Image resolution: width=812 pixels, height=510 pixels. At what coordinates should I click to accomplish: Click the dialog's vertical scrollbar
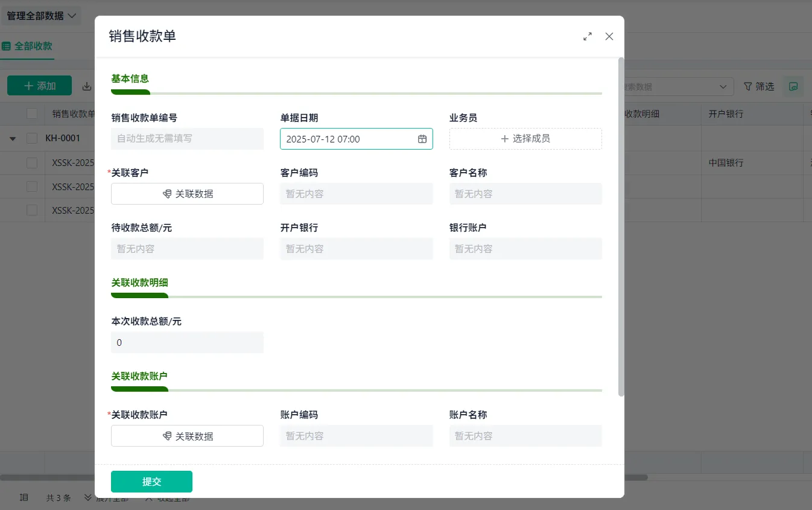click(621, 227)
